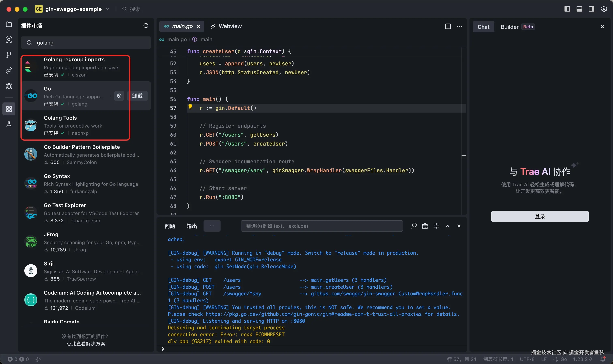Toggle the right sidebar layout button
This screenshot has height=364, width=613.
(x=591, y=9)
